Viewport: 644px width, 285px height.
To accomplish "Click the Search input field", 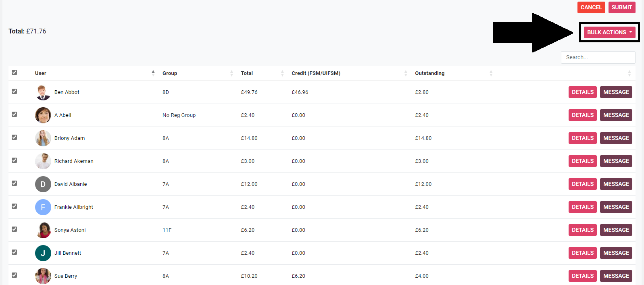I will (x=598, y=57).
